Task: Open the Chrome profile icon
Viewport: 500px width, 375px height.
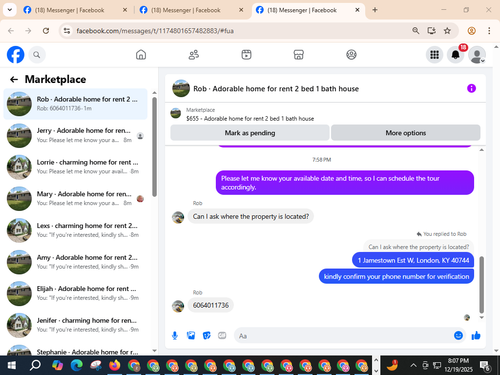Action: pos(471,31)
